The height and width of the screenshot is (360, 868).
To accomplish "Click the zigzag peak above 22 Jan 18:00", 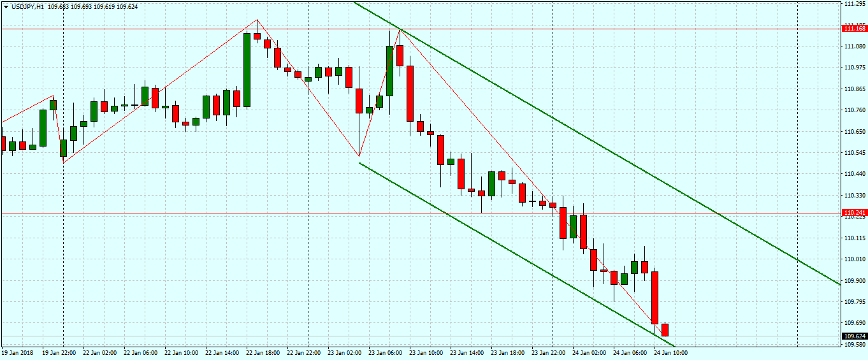I will tap(257, 20).
